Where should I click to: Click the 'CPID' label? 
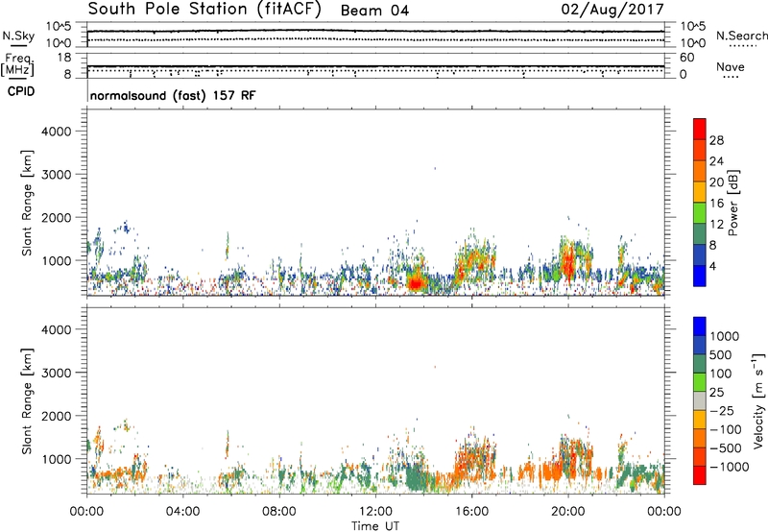tap(21, 91)
